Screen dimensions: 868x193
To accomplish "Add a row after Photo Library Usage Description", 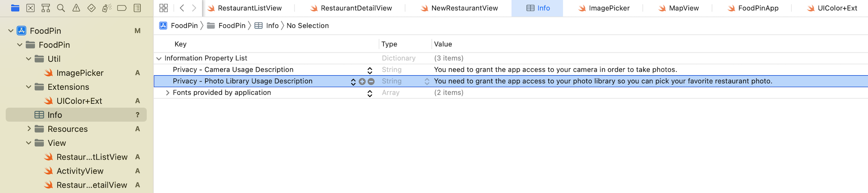I will point(362,82).
